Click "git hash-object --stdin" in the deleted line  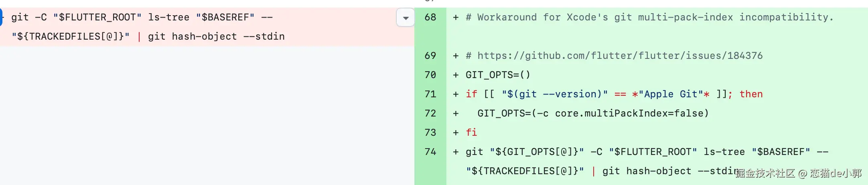[x=216, y=36]
